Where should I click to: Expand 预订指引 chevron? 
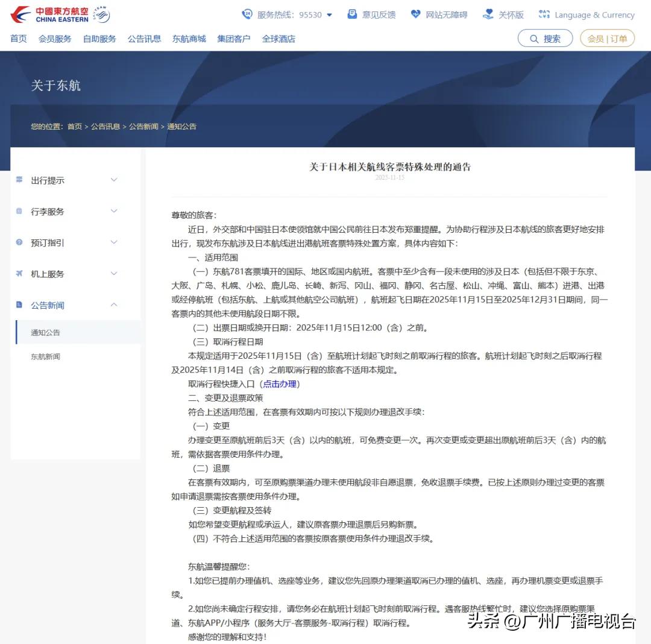pyautogui.click(x=114, y=242)
